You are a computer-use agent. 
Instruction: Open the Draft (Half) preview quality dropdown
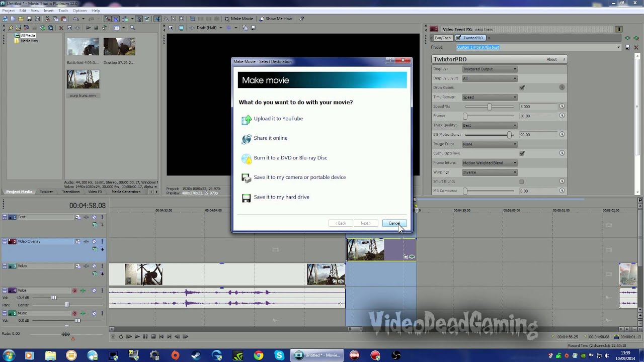pyautogui.click(x=209, y=28)
